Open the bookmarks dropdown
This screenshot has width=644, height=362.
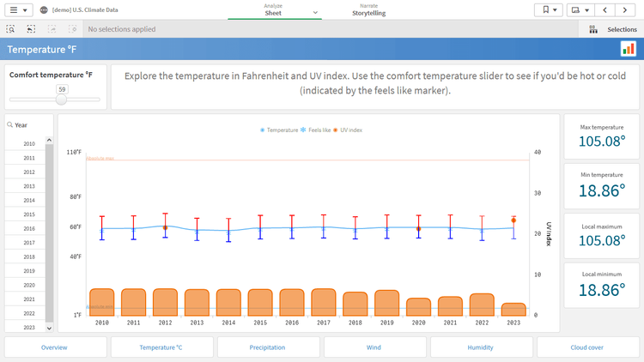point(548,10)
